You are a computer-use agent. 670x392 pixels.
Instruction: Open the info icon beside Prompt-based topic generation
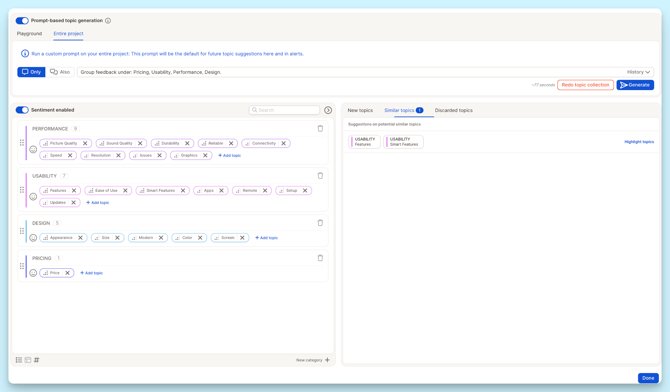tap(108, 21)
